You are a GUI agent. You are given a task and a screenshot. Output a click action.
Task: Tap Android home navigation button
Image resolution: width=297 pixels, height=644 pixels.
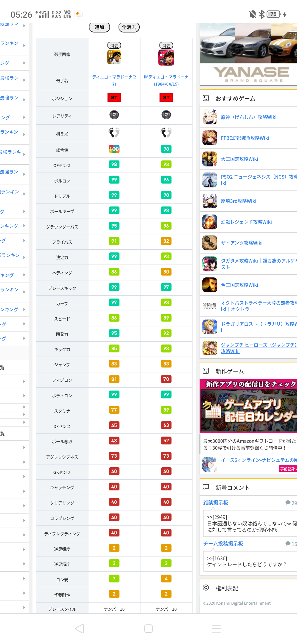coord(148,629)
